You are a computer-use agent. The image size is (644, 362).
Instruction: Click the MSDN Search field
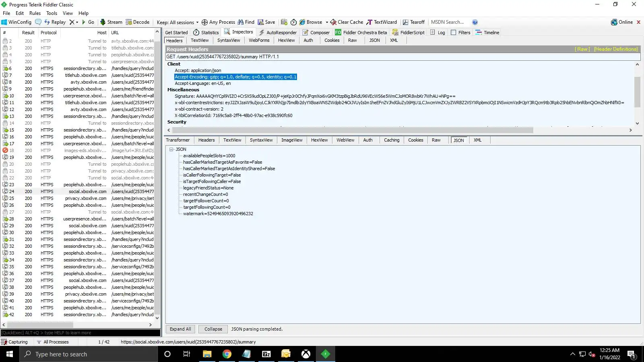448,22
